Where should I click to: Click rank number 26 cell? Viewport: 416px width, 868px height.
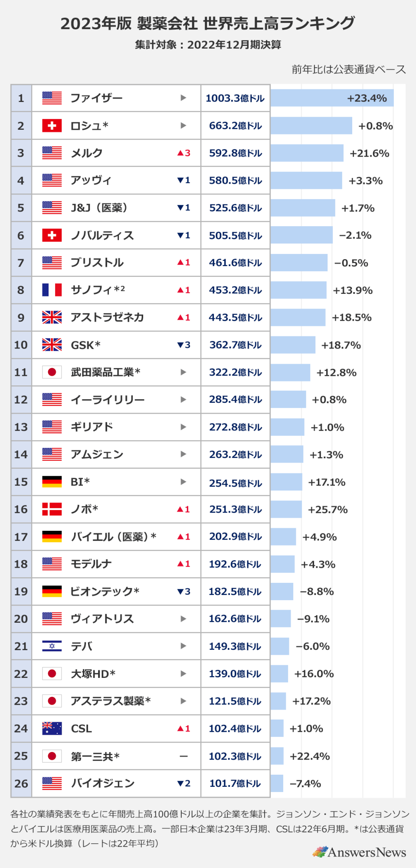point(21,783)
